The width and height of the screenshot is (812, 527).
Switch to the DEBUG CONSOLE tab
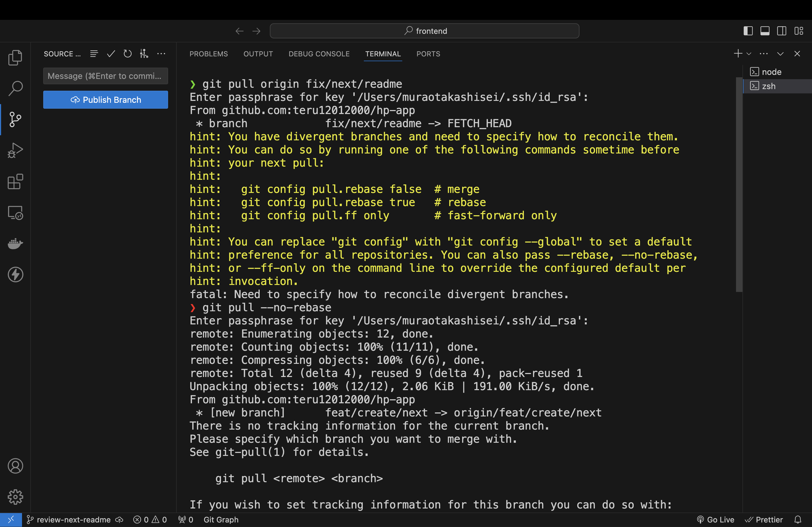coord(319,54)
